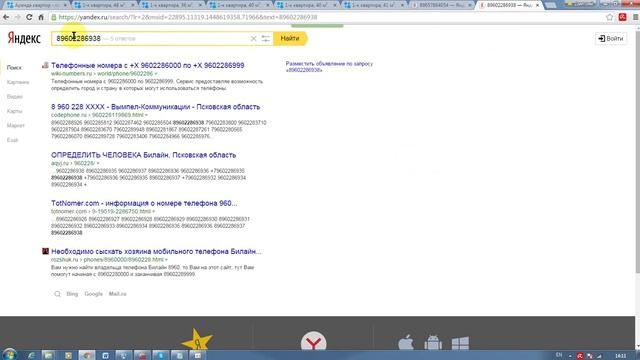This screenshot has width=640, height=360.
Task: Click the taskbar clock
Action: pyautogui.click(x=620, y=356)
